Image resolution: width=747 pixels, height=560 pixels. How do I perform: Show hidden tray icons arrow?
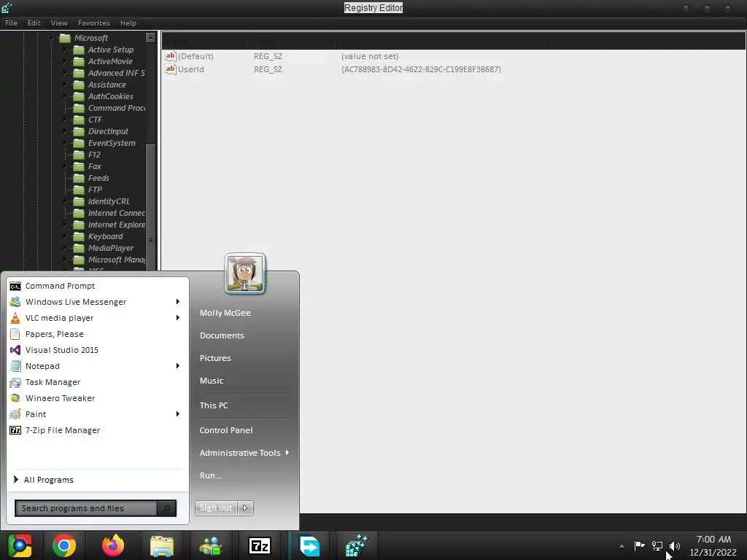tap(622, 546)
